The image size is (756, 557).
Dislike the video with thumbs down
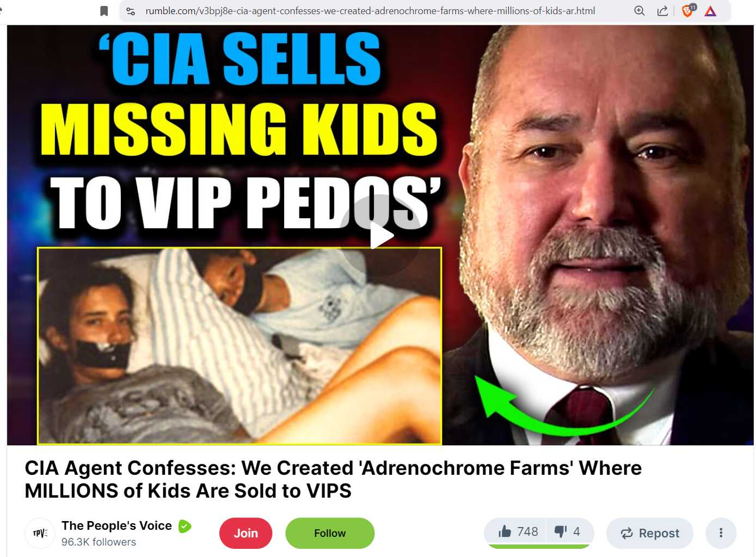(568, 531)
